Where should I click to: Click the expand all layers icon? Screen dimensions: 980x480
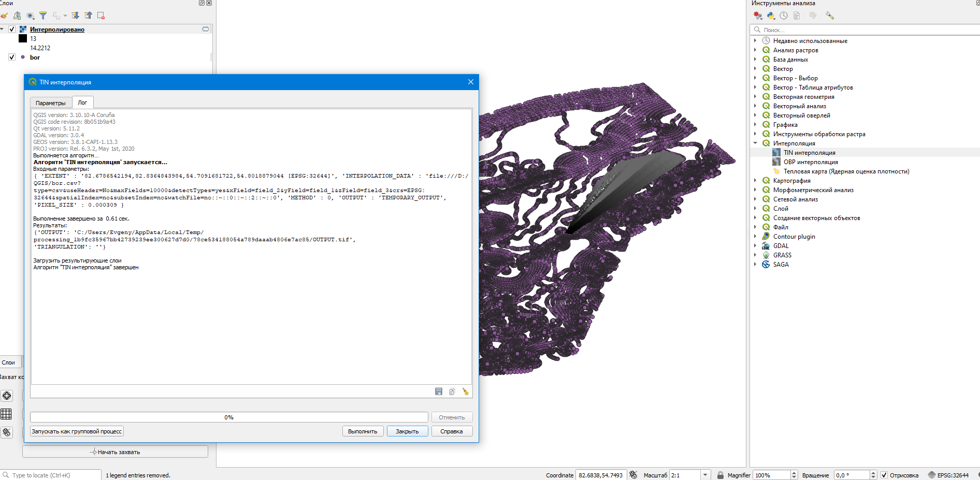coord(76,16)
